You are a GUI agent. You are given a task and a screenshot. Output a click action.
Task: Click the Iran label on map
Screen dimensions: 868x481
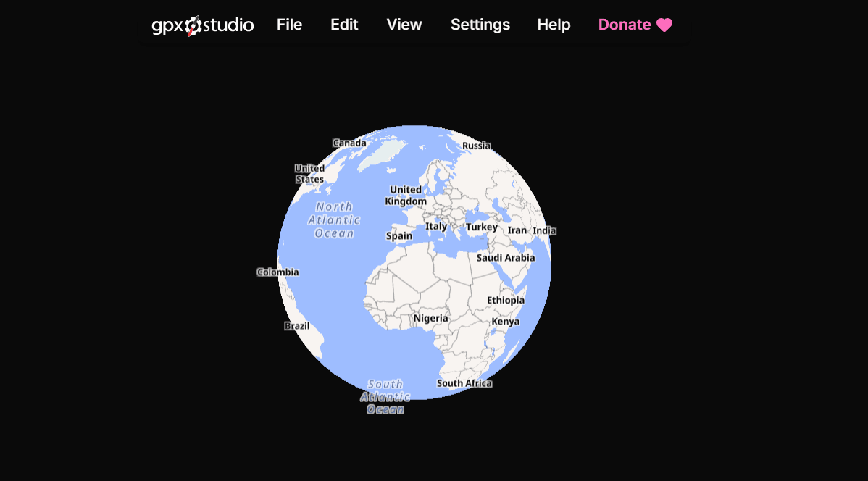click(517, 230)
